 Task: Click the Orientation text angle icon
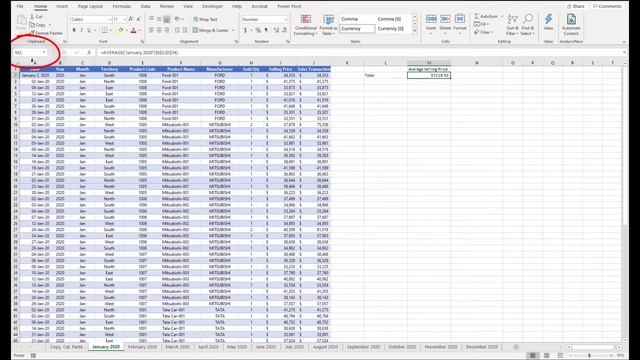[x=178, y=19]
